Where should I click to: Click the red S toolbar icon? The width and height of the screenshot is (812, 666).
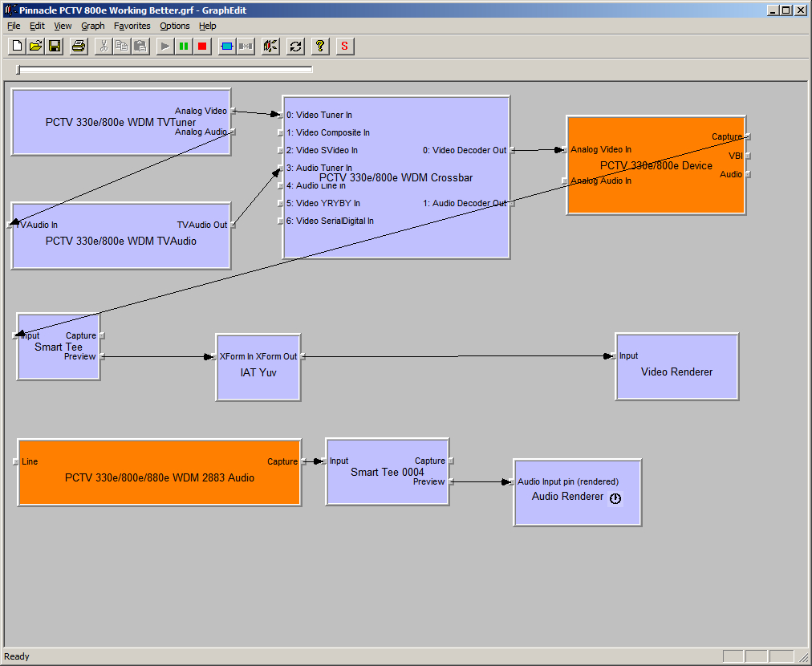coord(345,46)
